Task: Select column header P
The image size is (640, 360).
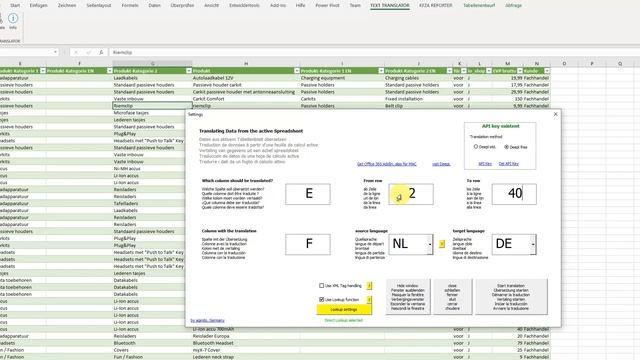Action: [592, 63]
